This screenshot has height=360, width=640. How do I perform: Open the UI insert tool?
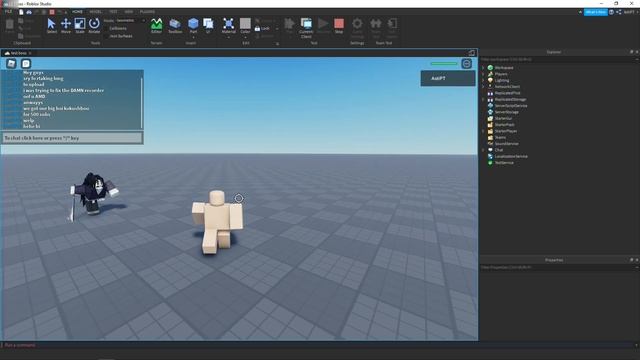click(x=208, y=26)
